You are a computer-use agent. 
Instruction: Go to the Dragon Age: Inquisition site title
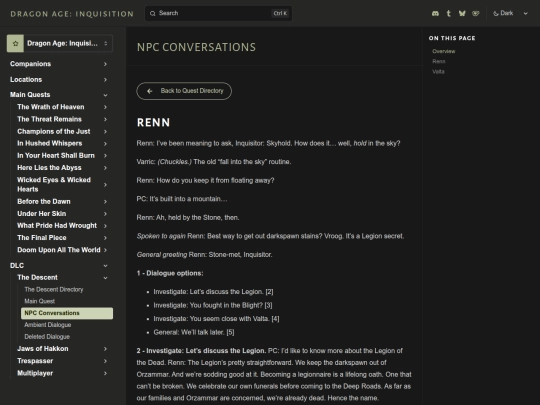click(72, 14)
